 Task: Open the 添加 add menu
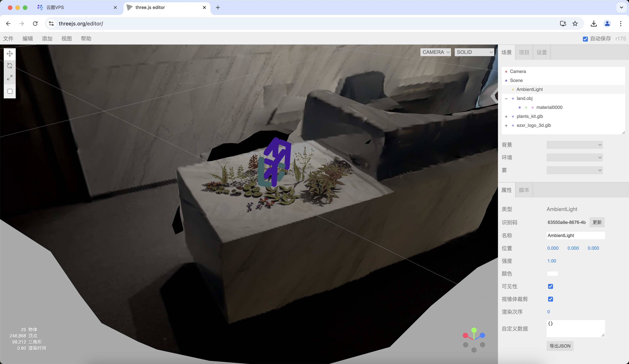47,39
